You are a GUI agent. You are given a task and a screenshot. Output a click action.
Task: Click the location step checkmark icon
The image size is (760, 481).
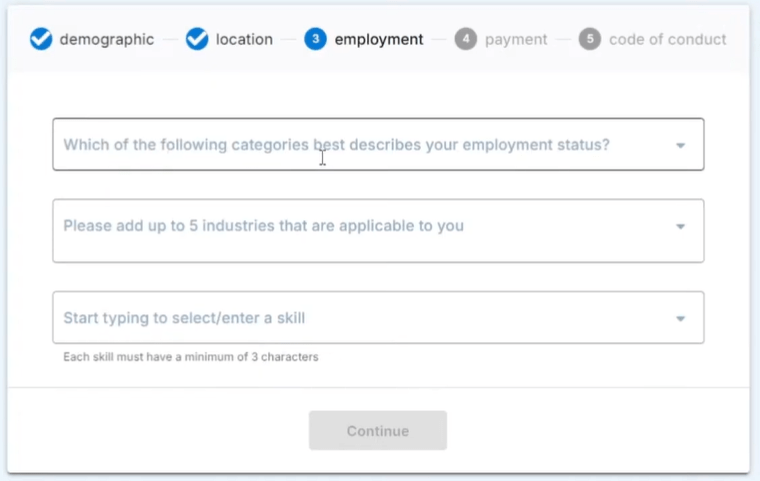(x=198, y=40)
